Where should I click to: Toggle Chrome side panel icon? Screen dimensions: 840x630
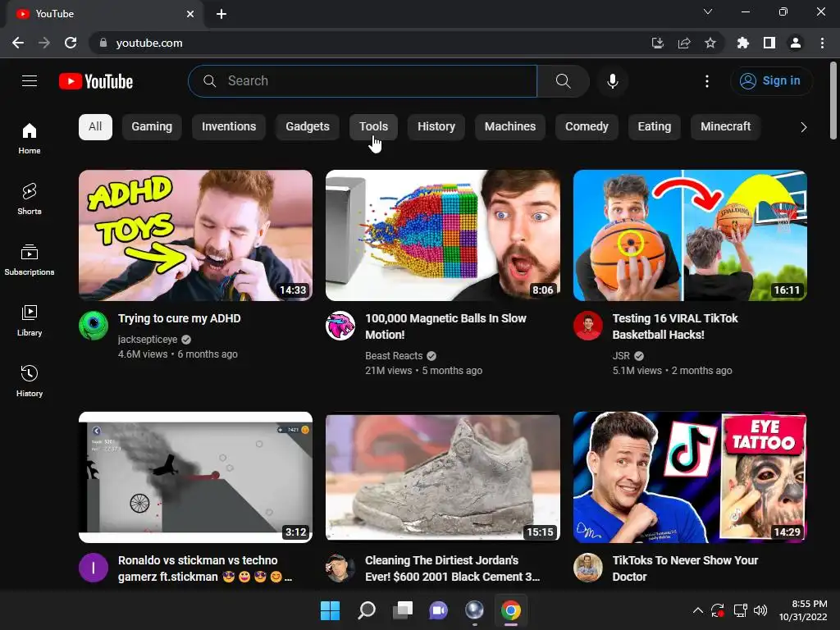point(769,43)
